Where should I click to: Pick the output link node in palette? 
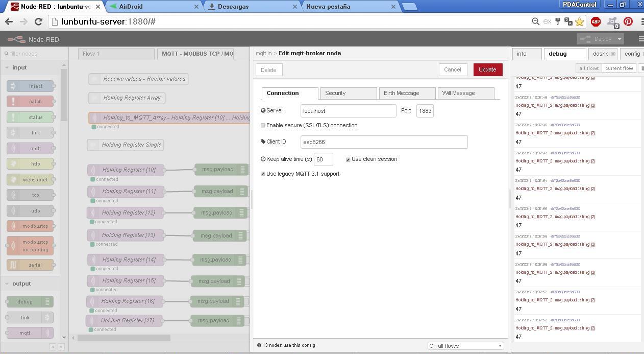pyautogui.click(x=30, y=318)
